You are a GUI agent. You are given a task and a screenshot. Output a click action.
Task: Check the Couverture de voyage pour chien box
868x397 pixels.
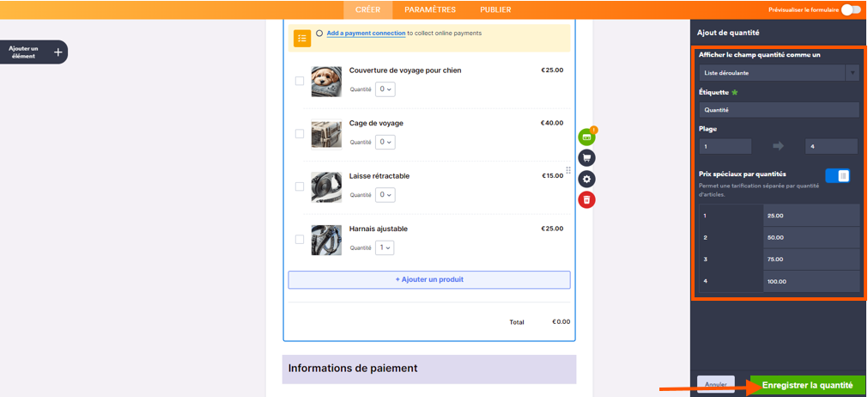pos(300,81)
